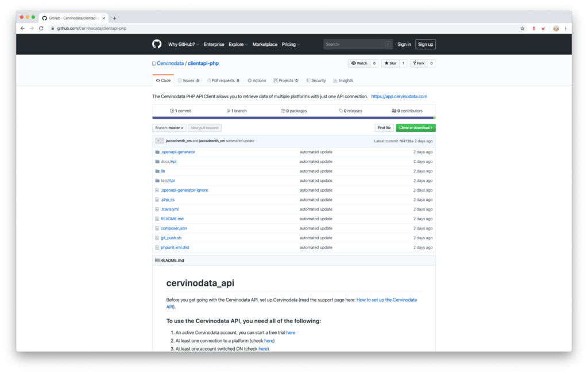View 0 releases
Image resolution: width=588 pixels, height=373 pixels.
[x=351, y=111]
